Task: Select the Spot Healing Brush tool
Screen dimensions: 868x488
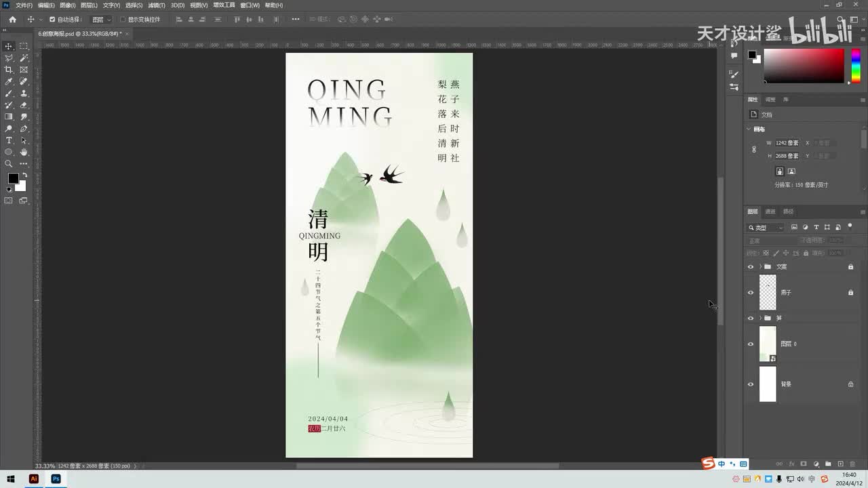Action: click(x=24, y=81)
